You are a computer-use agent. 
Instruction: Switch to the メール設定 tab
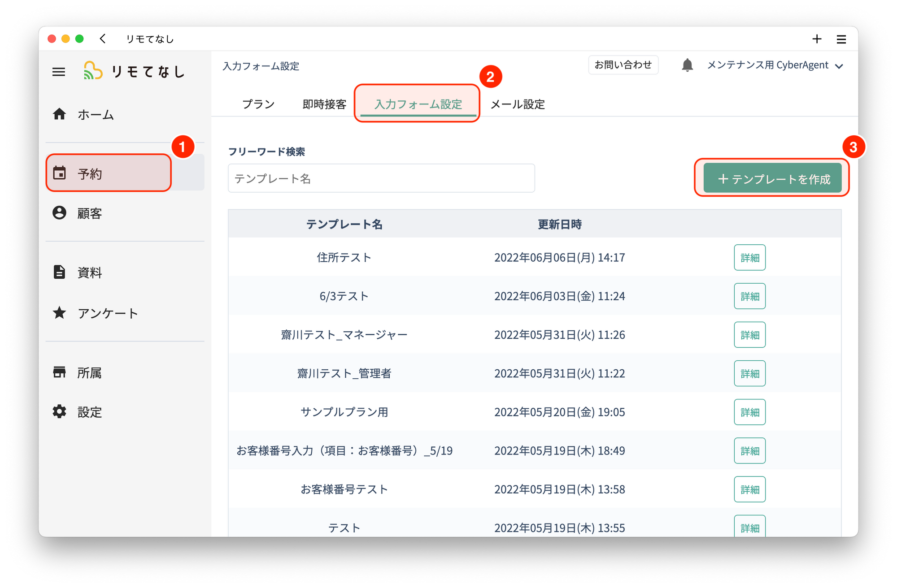(517, 104)
